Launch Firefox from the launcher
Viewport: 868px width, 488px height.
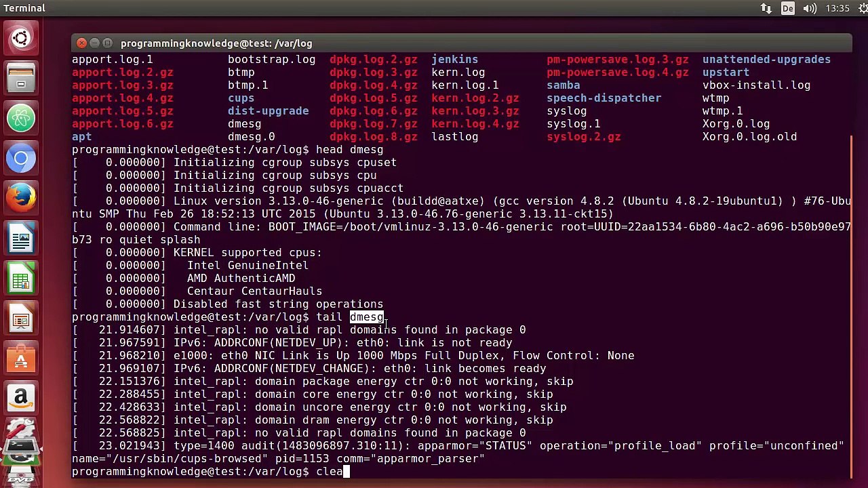tap(21, 199)
